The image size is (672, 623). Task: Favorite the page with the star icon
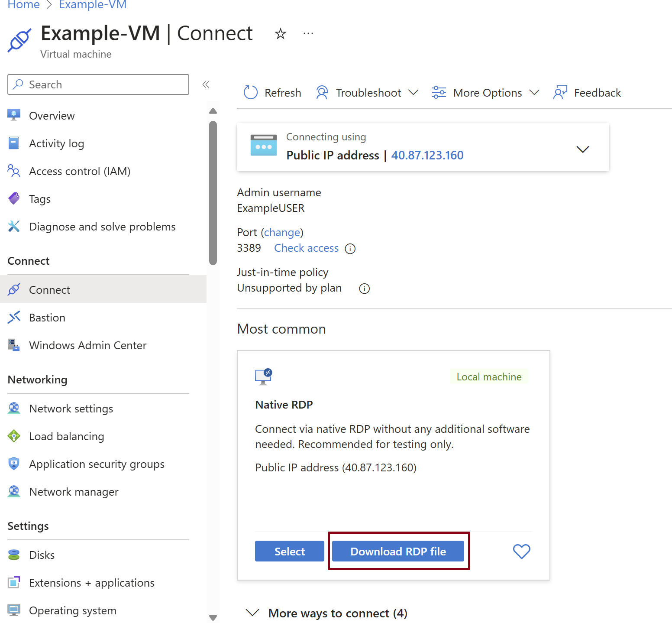[x=281, y=34]
